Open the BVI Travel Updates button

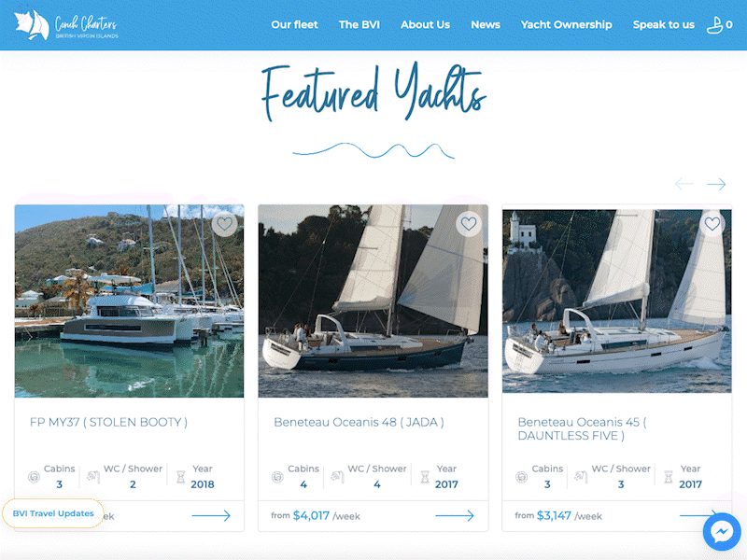[53, 513]
